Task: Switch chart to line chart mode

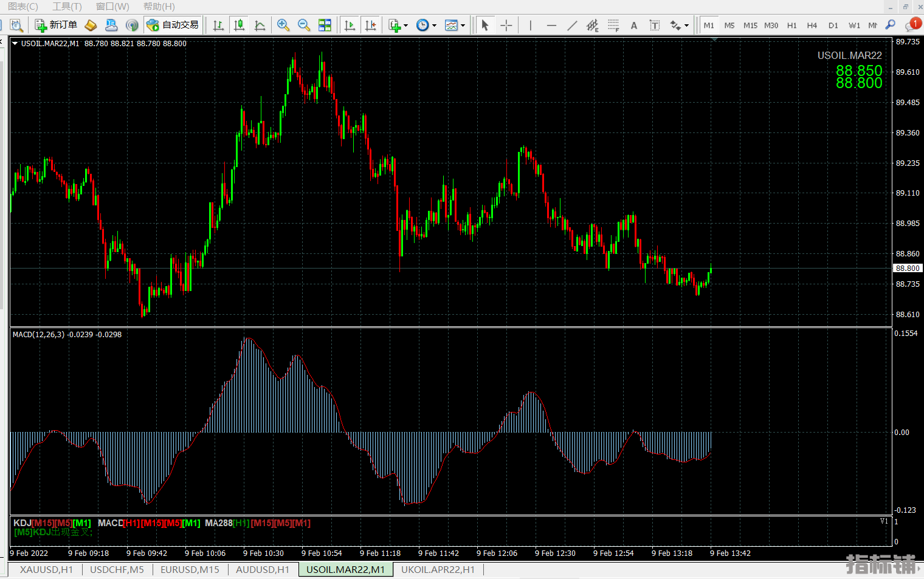Action: (x=260, y=25)
